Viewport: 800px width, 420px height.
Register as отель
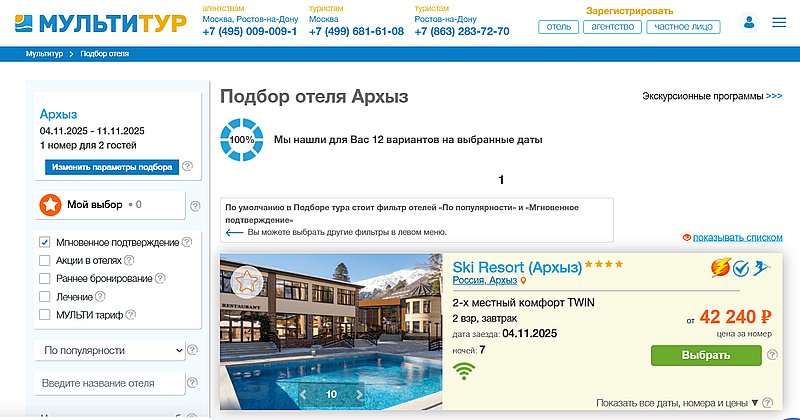pyautogui.click(x=559, y=27)
